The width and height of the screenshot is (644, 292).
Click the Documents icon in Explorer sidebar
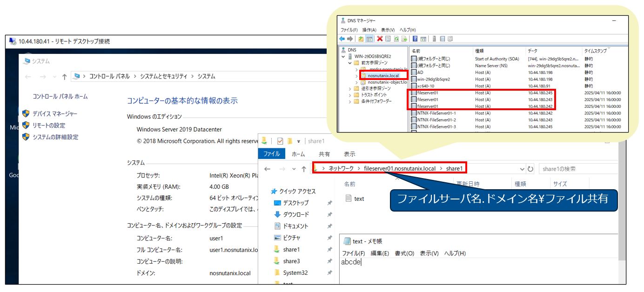tap(277, 226)
